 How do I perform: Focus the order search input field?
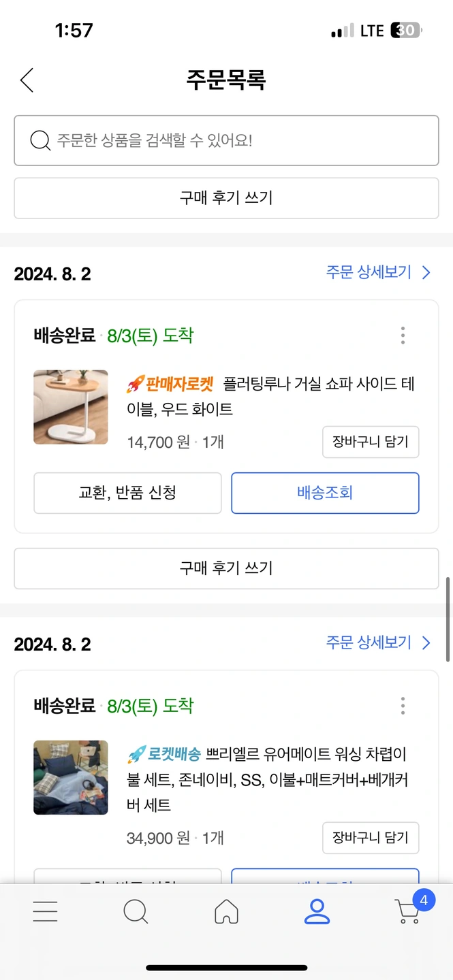238,141
